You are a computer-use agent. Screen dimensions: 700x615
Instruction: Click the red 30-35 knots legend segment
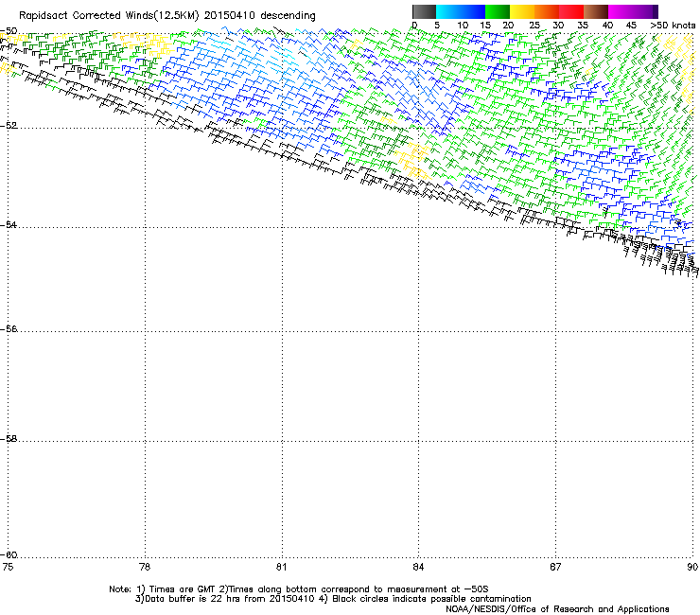point(571,11)
